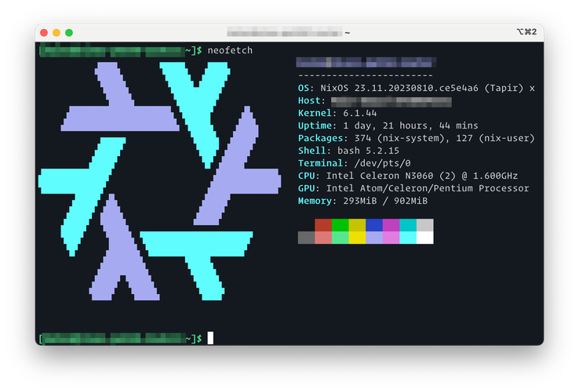This screenshot has height=392, width=579.
Task: Click the salmon pink block in bottom row
Action: point(323,238)
